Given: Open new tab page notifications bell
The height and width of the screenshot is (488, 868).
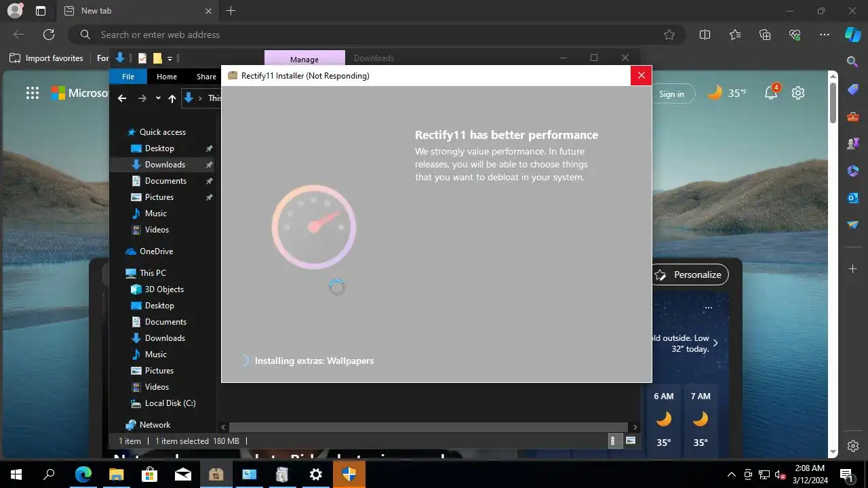Looking at the screenshot, I should click(771, 93).
